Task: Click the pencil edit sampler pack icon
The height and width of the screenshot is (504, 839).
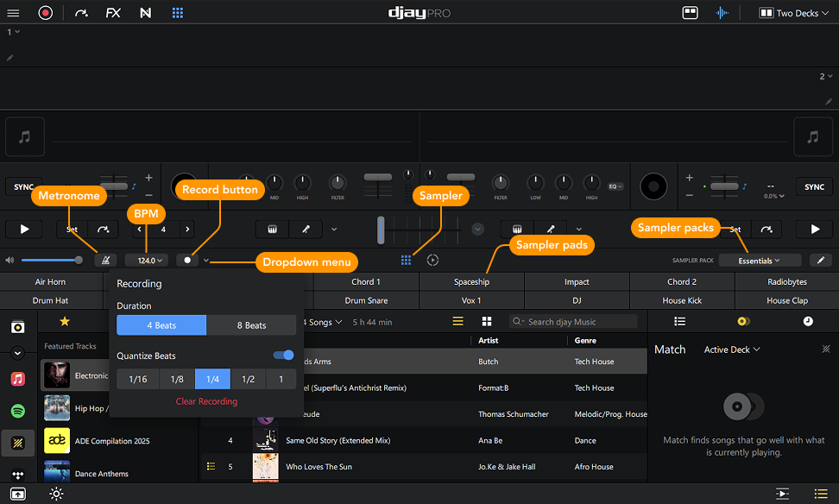Action: pos(820,260)
